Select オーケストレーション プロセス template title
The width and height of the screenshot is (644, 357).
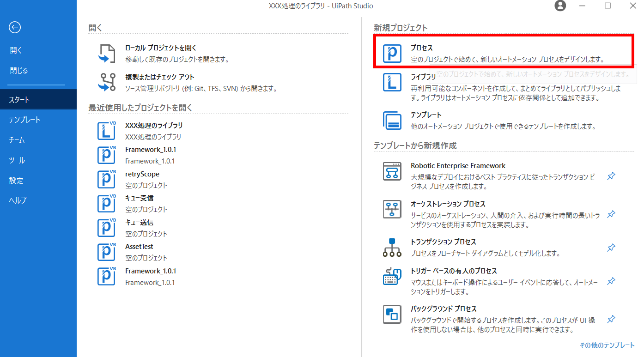coord(448,204)
